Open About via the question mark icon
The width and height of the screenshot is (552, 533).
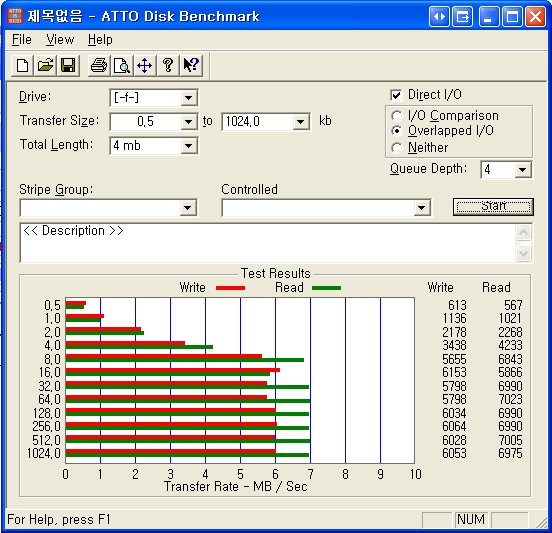pyautogui.click(x=168, y=65)
